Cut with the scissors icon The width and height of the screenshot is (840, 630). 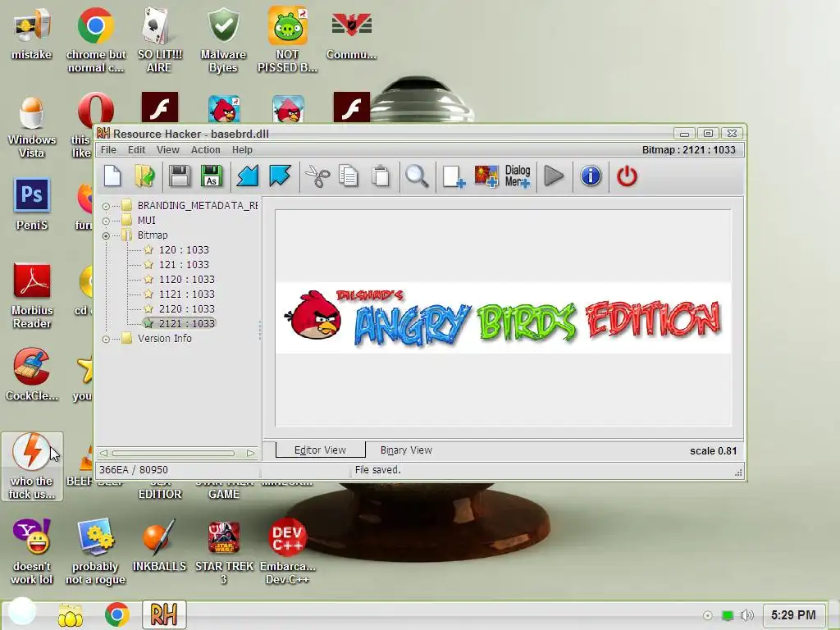(317, 176)
